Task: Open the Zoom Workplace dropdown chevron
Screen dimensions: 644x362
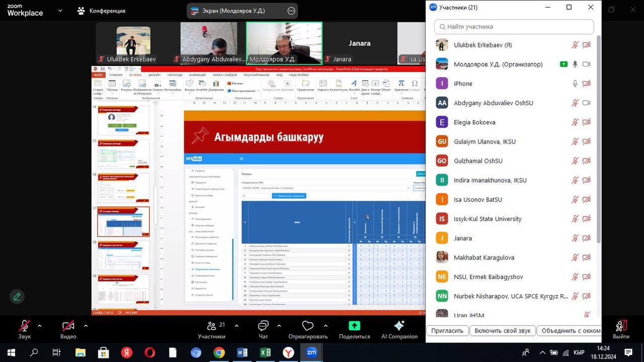Action: 60,10
